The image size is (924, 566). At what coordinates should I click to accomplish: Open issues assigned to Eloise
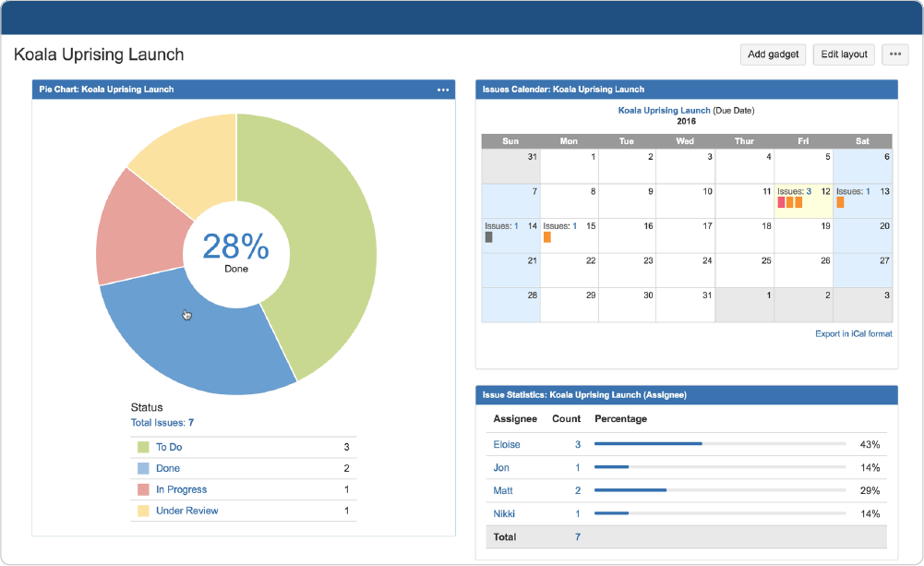coord(508,444)
